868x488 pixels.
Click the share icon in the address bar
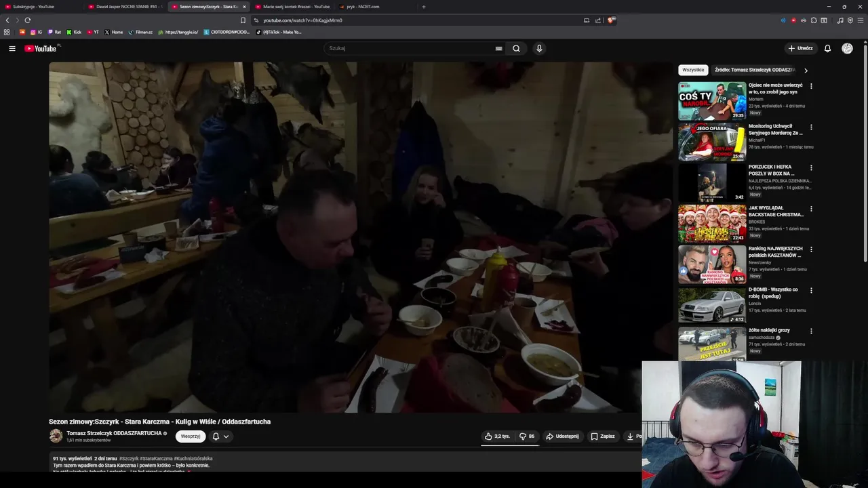point(598,20)
